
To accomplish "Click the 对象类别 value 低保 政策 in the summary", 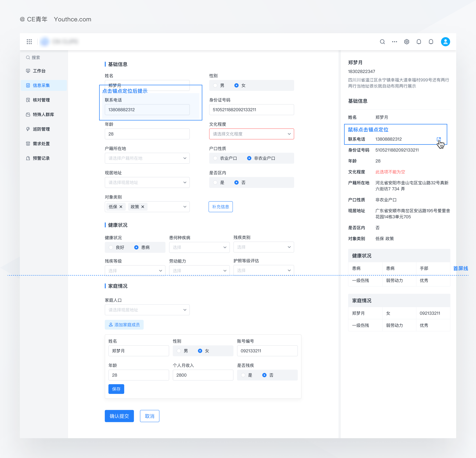I will point(384,239).
